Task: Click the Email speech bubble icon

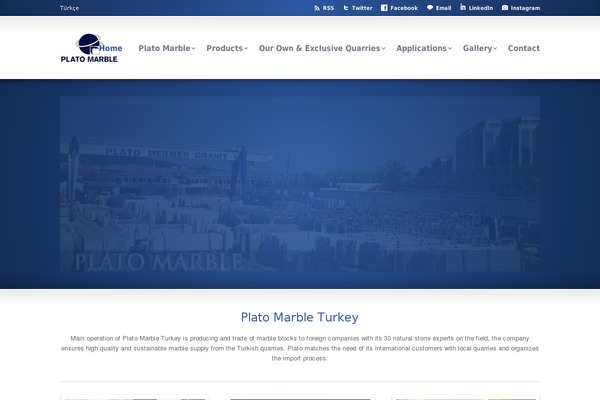Action: pyautogui.click(x=430, y=8)
